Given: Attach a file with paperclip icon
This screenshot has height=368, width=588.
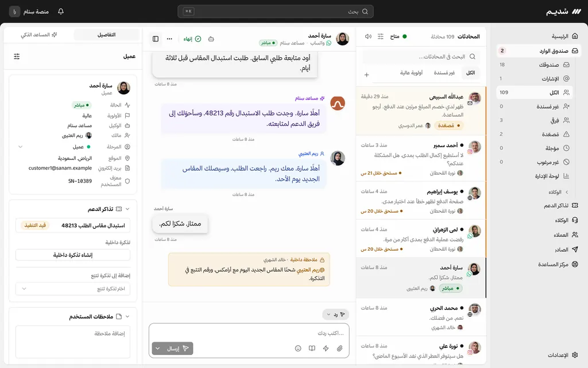Looking at the screenshot, I should 339,348.
